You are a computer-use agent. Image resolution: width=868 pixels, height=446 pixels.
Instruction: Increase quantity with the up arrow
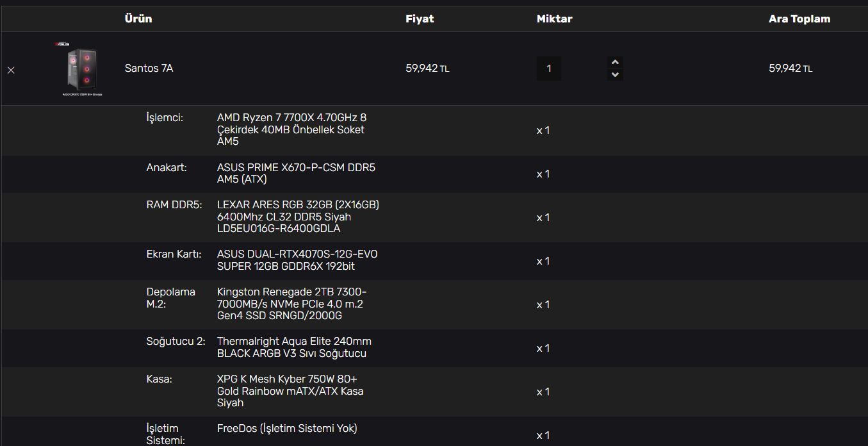click(x=615, y=62)
